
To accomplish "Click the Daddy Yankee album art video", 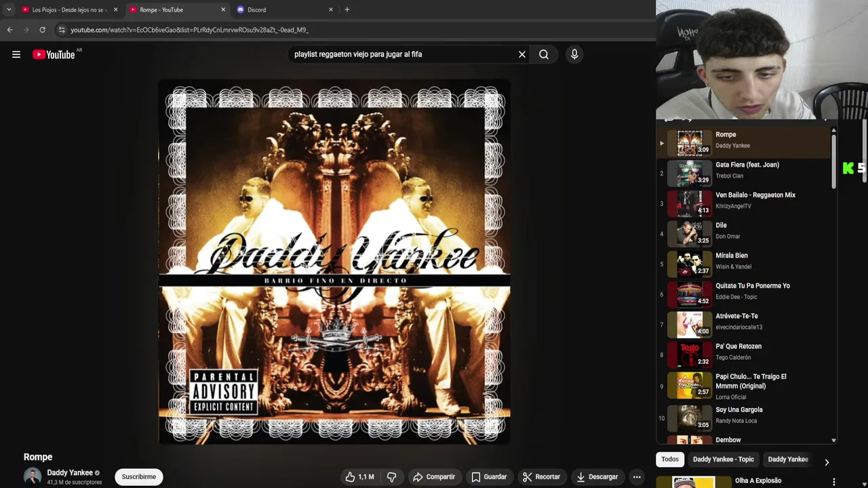I will [334, 262].
